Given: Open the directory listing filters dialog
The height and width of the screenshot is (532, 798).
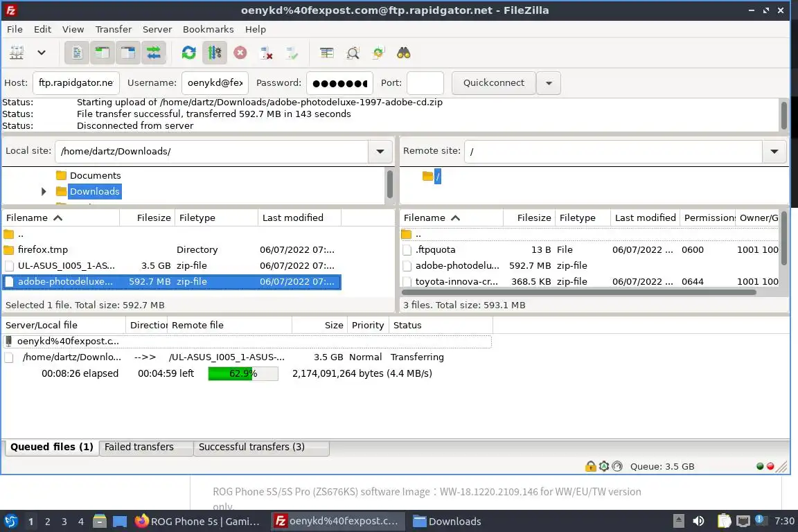Looking at the screenshot, I should click(x=327, y=53).
